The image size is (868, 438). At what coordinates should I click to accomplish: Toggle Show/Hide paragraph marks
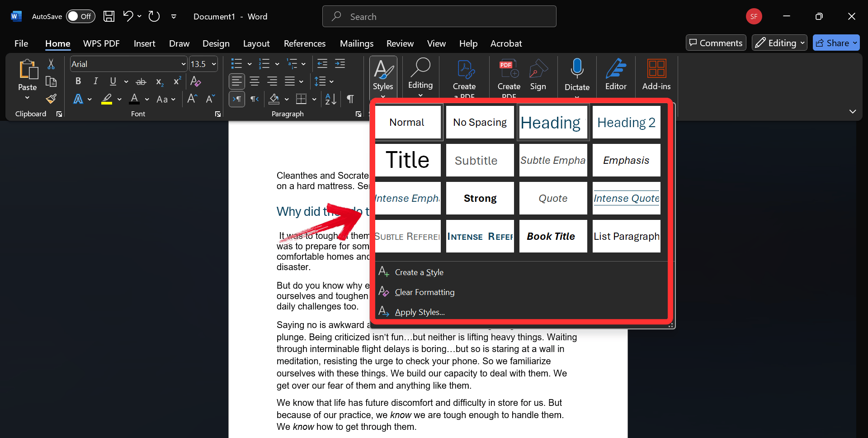[x=350, y=99]
